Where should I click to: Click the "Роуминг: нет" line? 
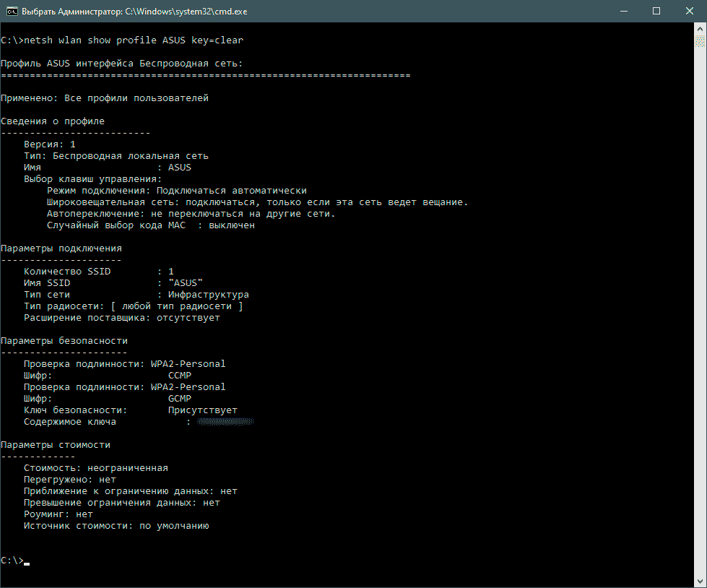(x=58, y=514)
